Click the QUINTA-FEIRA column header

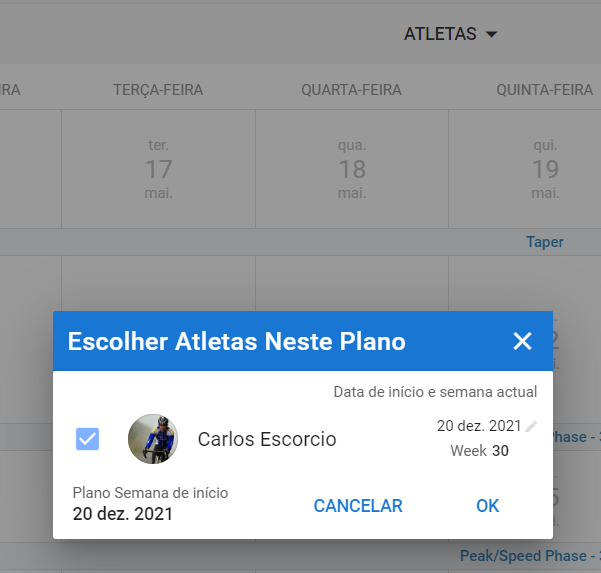coord(545,90)
